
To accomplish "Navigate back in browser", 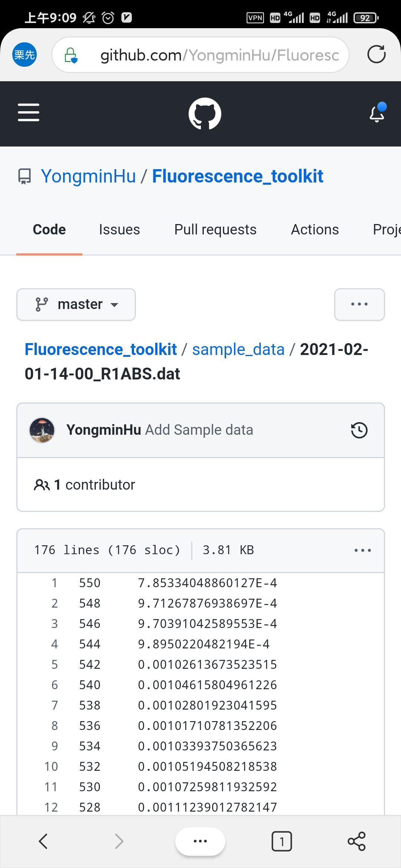I will point(43,841).
